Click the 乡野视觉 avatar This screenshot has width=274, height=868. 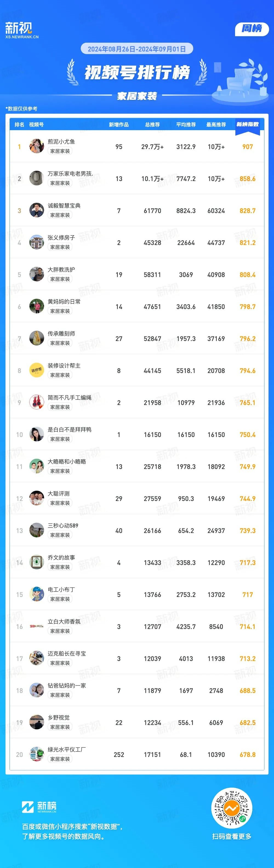point(36,723)
